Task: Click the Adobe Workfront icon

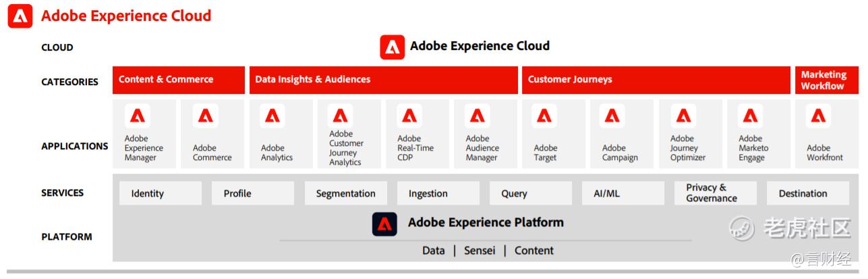Action: tap(818, 116)
